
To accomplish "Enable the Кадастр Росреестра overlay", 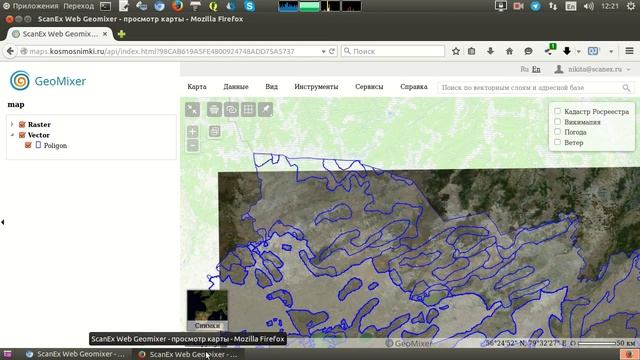I will tap(558, 111).
